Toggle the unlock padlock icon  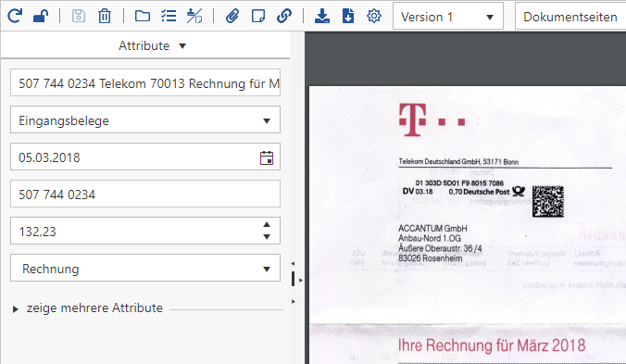41,17
